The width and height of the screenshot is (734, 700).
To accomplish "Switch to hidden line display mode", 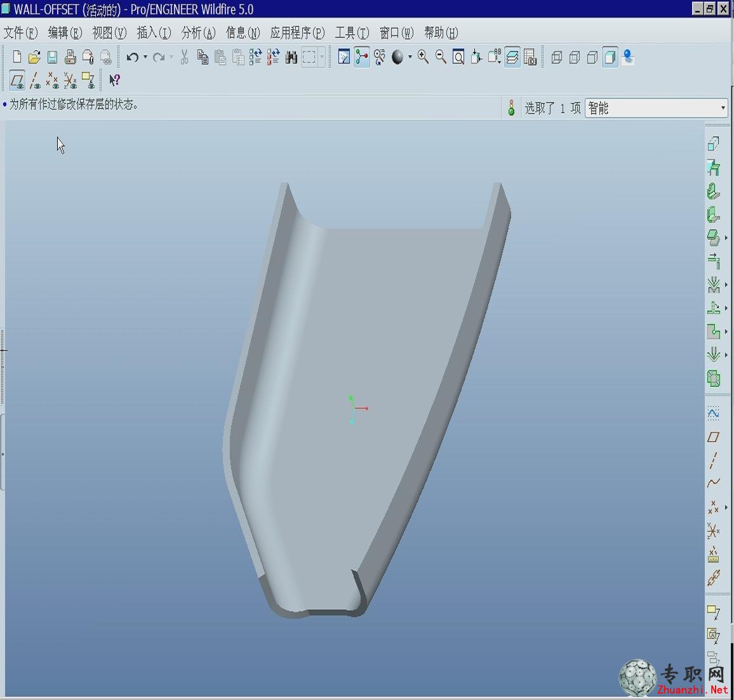I will point(575,57).
